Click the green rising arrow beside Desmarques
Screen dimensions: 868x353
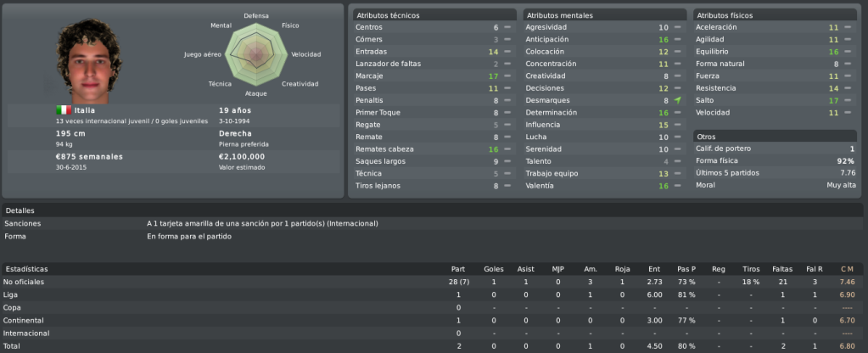(x=678, y=101)
